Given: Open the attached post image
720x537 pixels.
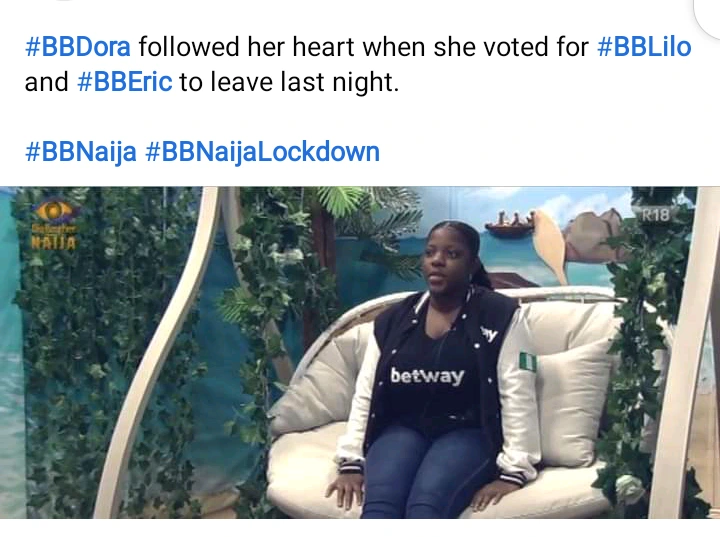Looking at the screenshot, I should point(360,352).
